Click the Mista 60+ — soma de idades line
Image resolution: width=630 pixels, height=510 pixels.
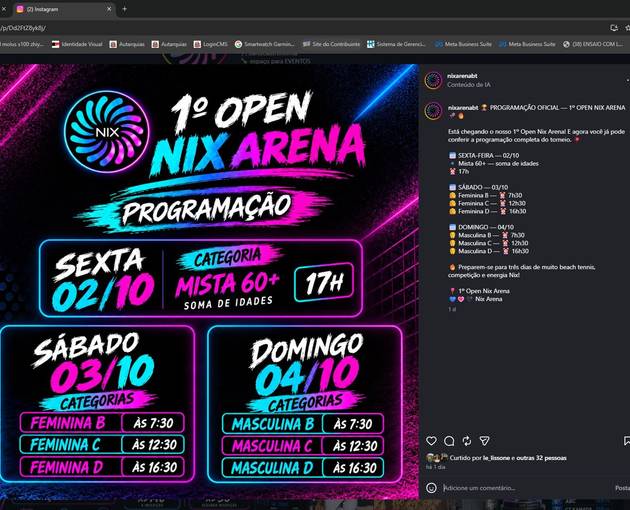click(494, 163)
